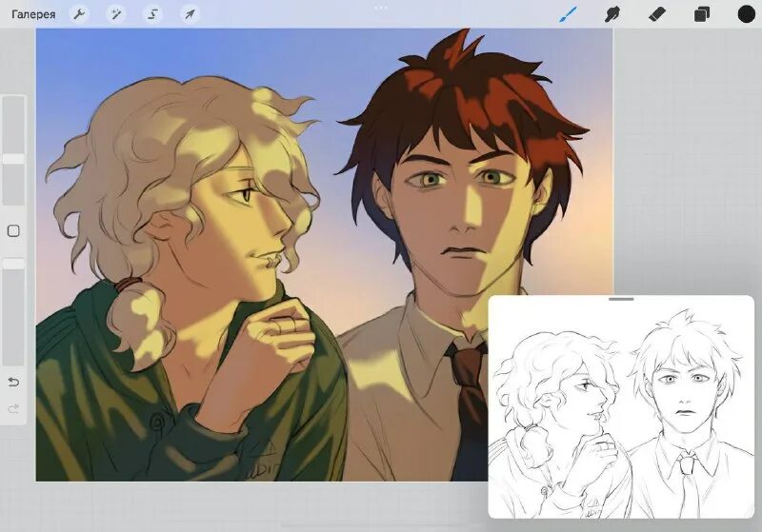Redo with the sidebar redo arrow
This screenshot has height=532, width=762.
[13, 408]
